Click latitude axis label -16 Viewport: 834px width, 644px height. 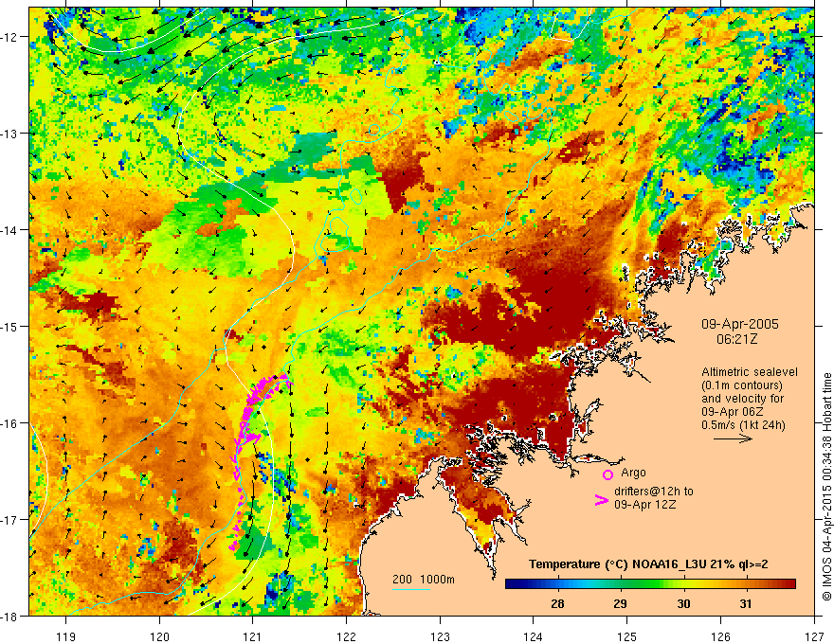pyautogui.click(x=10, y=423)
